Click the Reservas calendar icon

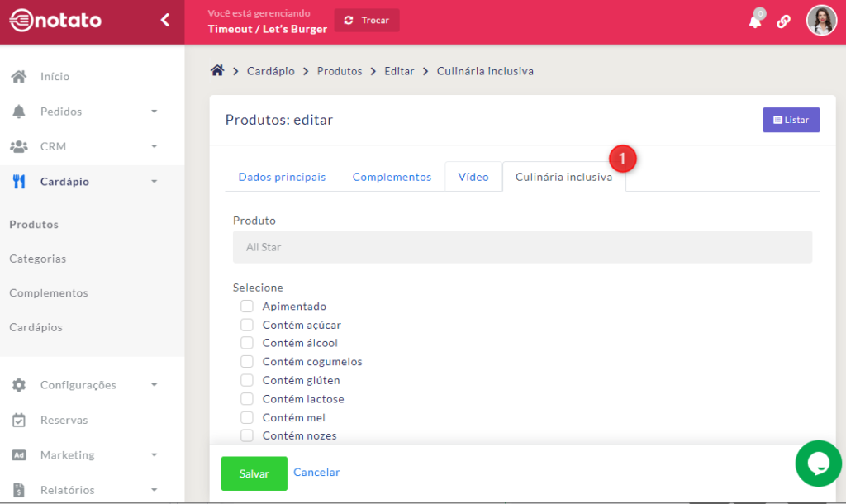pos(19,421)
